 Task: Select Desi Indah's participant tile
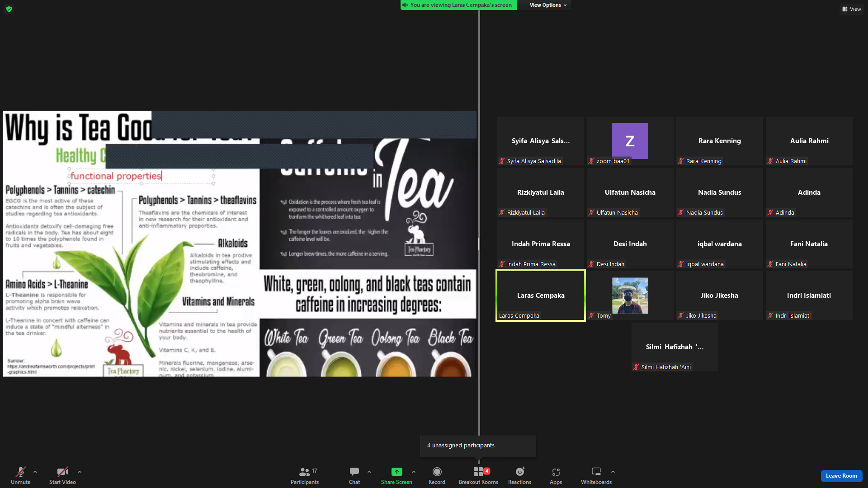(630, 244)
